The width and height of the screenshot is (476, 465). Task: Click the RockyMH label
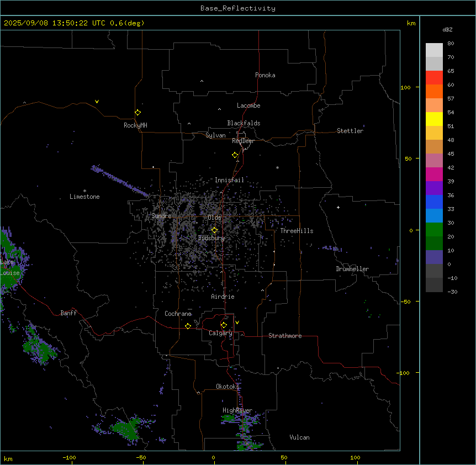click(x=135, y=125)
